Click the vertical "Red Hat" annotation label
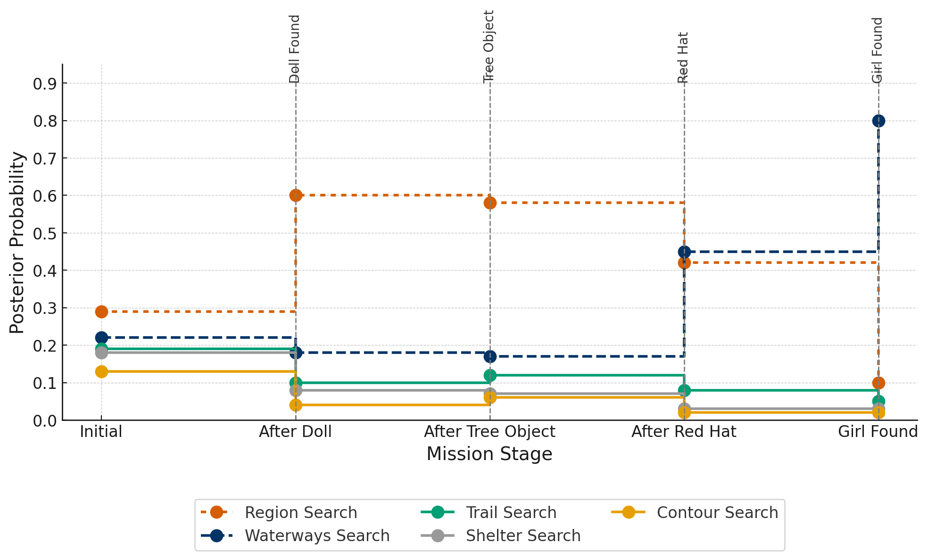This screenshot has height=560, width=928. pyautogui.click(x=683, y=58)
